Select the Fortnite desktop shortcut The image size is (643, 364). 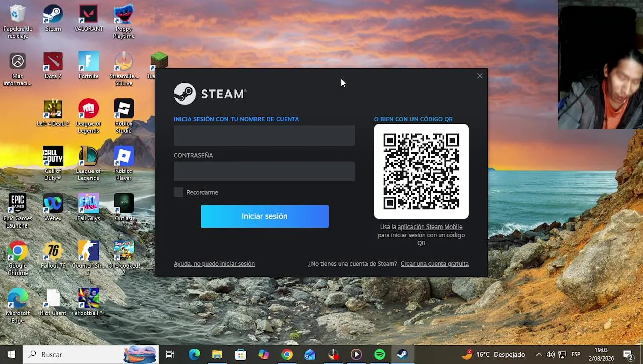point(88,66)
